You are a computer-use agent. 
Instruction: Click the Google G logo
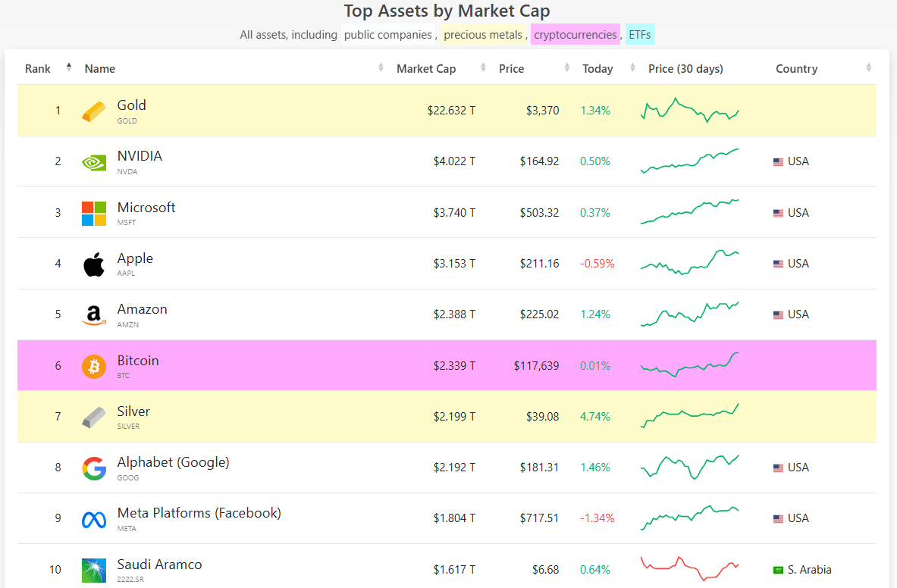coord(94,468)
